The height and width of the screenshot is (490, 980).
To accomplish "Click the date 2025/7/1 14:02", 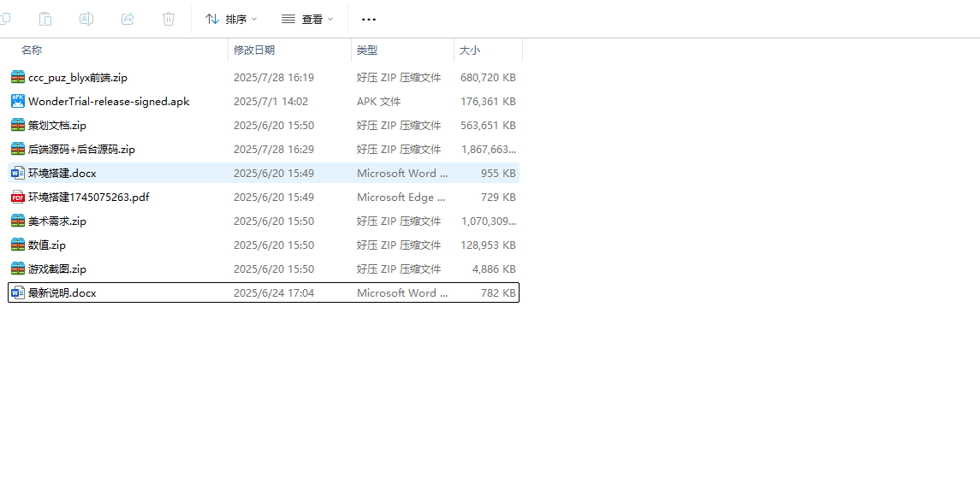I will point(270,101).
